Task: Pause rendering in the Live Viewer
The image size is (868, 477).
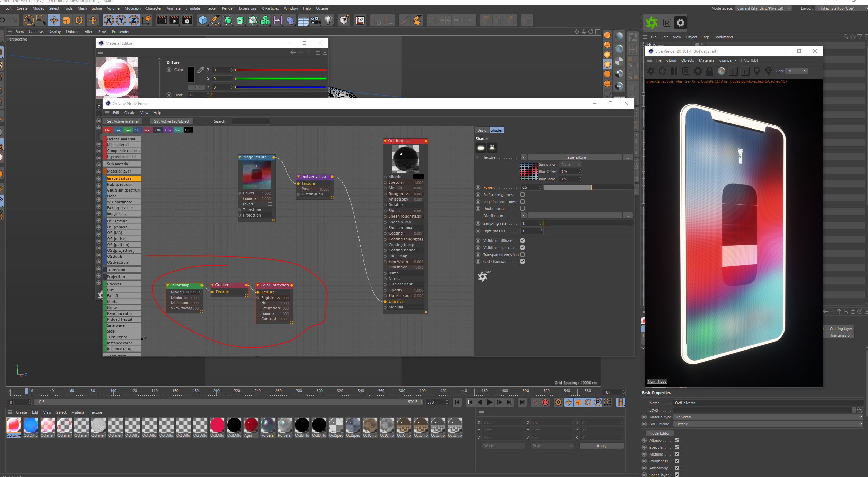Action: 674,71
